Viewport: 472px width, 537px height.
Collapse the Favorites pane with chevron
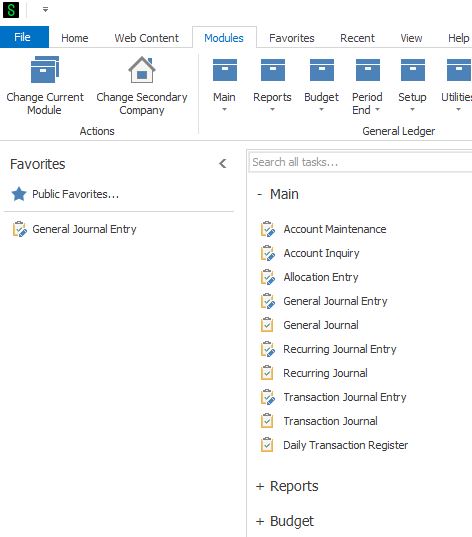tap(223, 164)
